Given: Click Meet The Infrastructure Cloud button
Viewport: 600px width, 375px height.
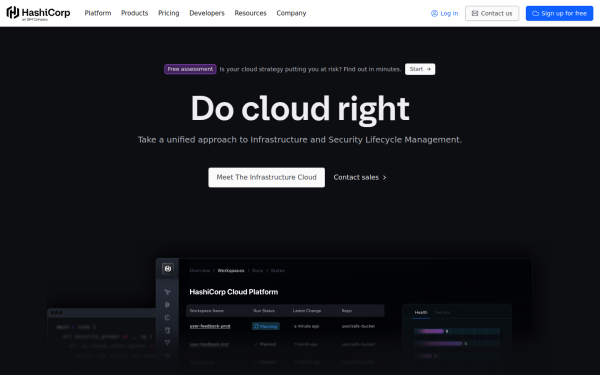Looking at the screenshot, I should coord(266,177).
